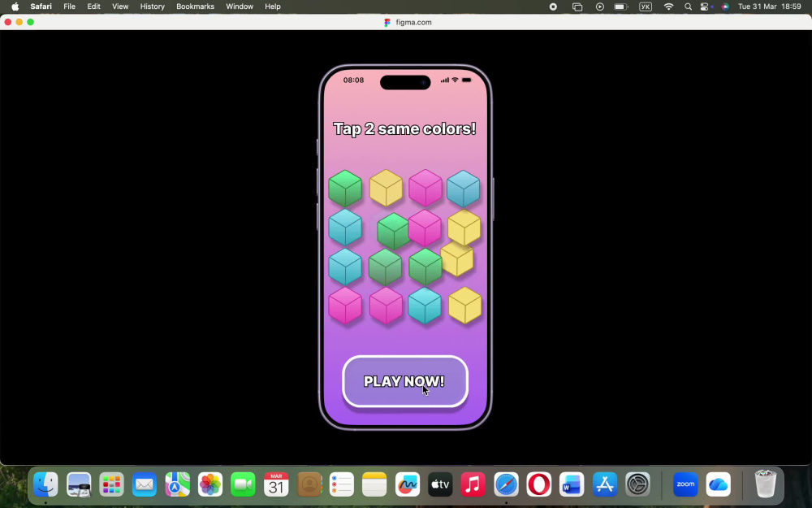
Task: Open the Edit menu
Action: point(93,7)
